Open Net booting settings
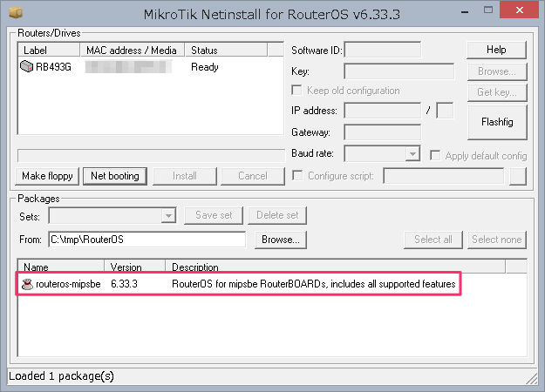Viewport: 545px width, 392px height. click(115, 176)
